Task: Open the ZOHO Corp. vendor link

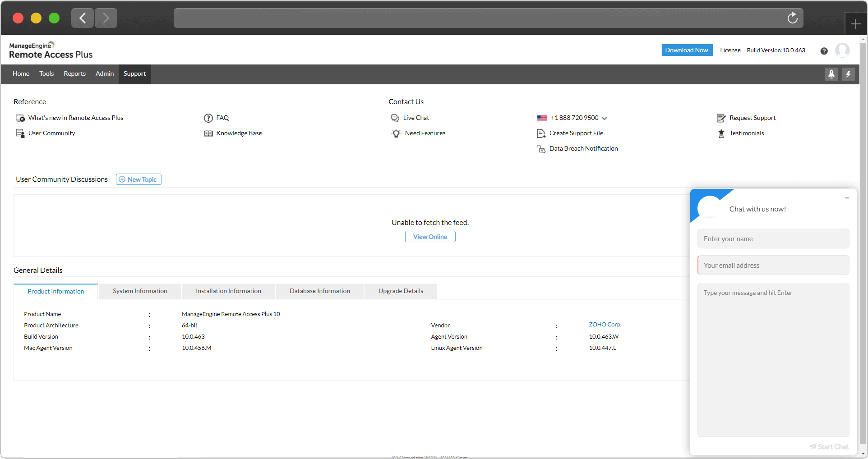Action: (x=605, y=325)
